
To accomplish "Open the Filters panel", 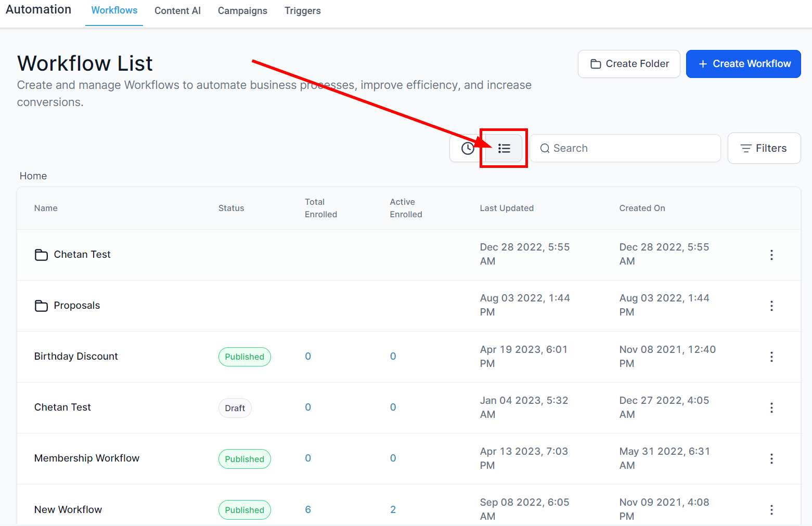I will coord(764,149).
